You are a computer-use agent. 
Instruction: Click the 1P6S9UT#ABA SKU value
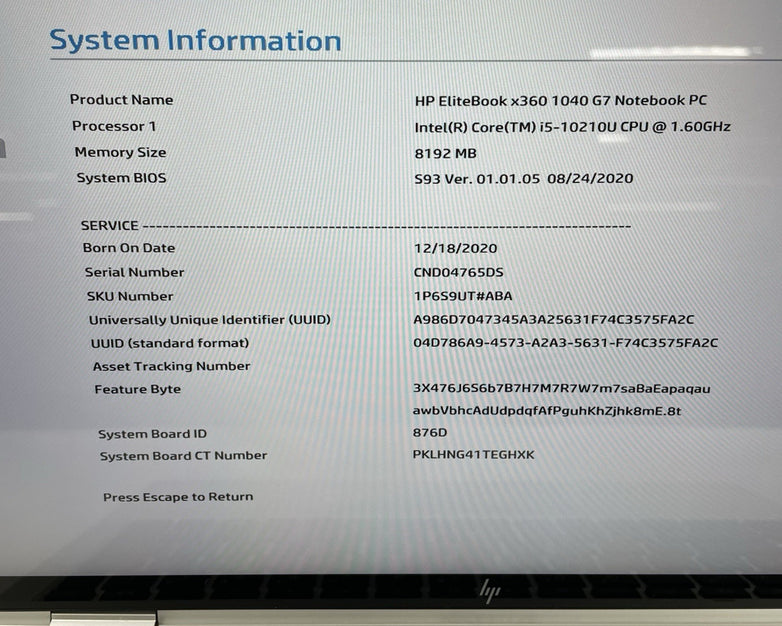tap(463, 296)
